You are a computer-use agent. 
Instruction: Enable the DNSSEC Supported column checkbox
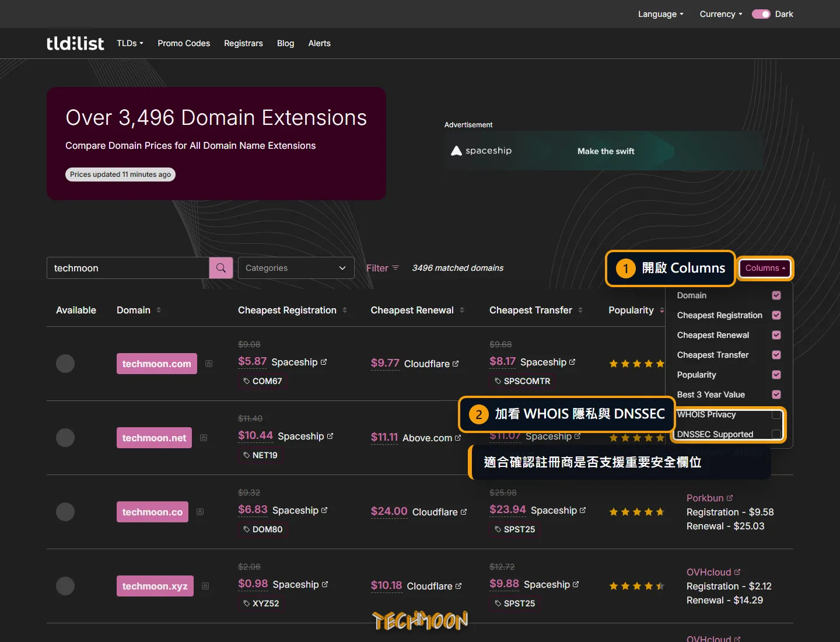(776, 434)
